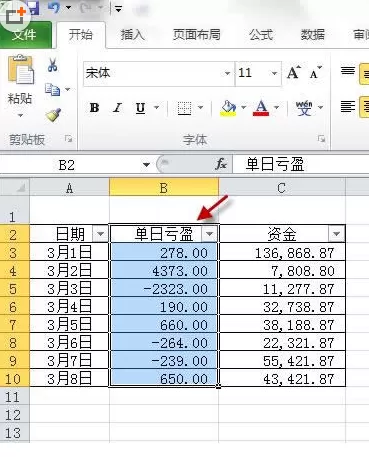Click the Undo arrow icon
The height and width of the screenshot is (457, 369).
pyautogui.click(x=54, y=8)
